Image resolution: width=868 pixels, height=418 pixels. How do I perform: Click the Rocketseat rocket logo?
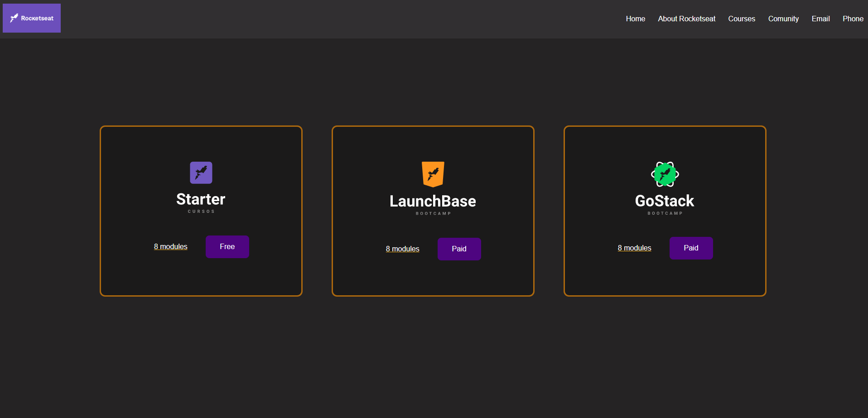tap(14, 17)
